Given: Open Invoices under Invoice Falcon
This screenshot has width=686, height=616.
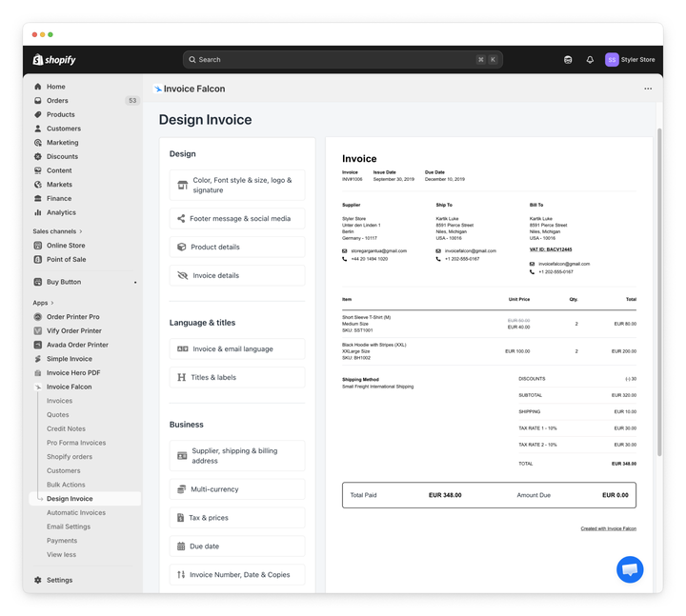Looking at the screenshot, I should tap(59, 401).
